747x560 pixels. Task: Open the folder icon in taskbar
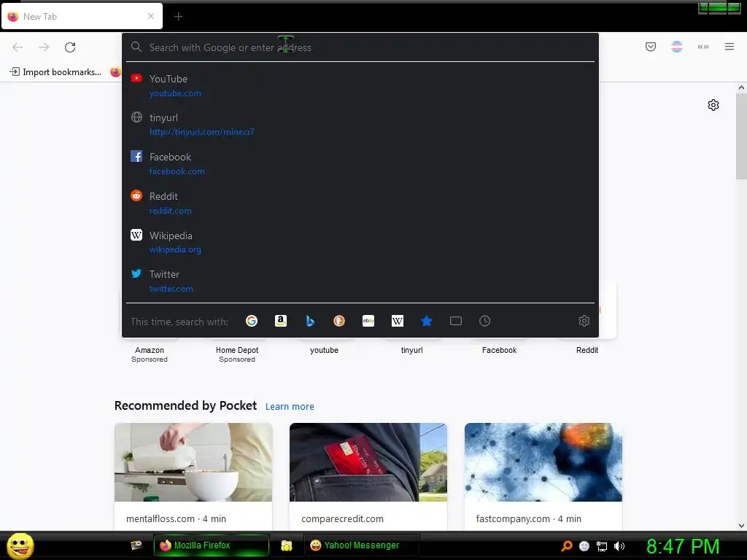(x=286, y=545)
